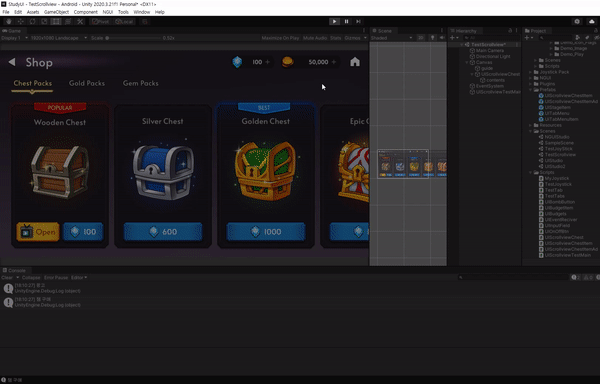Buy Golden Chest for 1000 gems
This screenshot has height=384, width=600.
pos(266,232)
